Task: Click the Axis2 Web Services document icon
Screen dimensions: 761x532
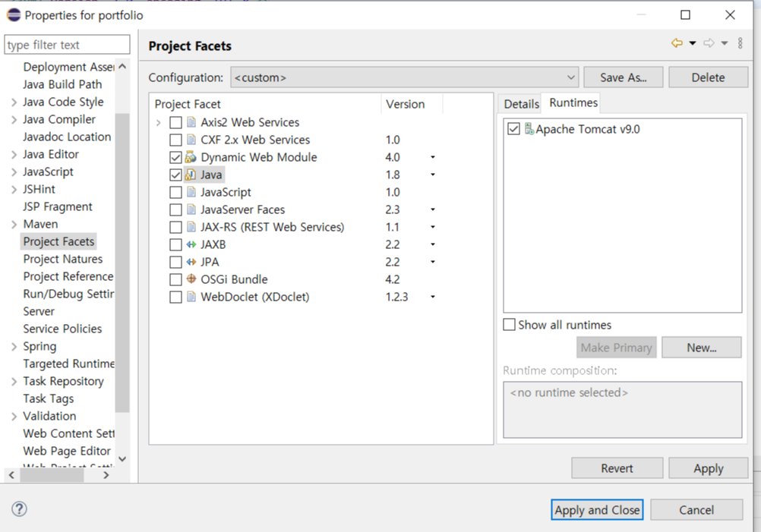Action: 191,122
